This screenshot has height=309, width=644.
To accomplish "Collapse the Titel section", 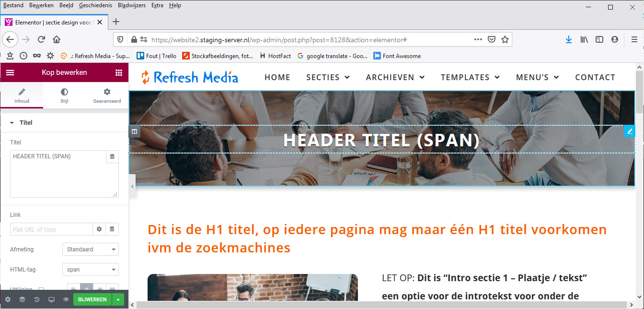I will (12, 123).
